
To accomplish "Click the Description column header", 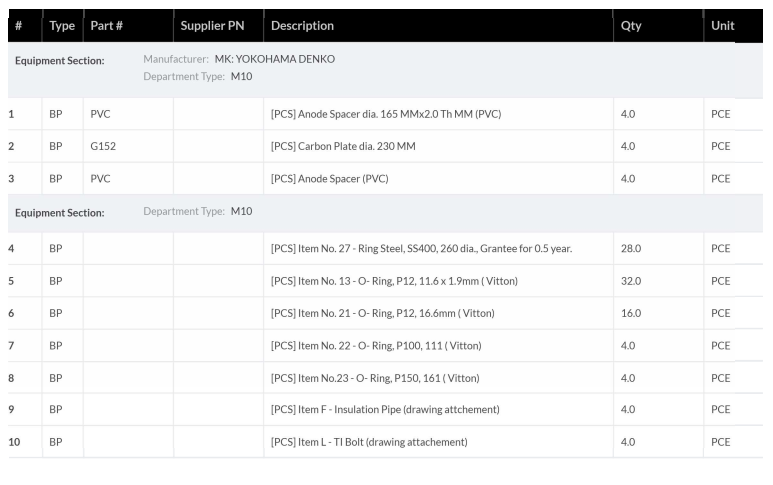I will coord(302,26).
